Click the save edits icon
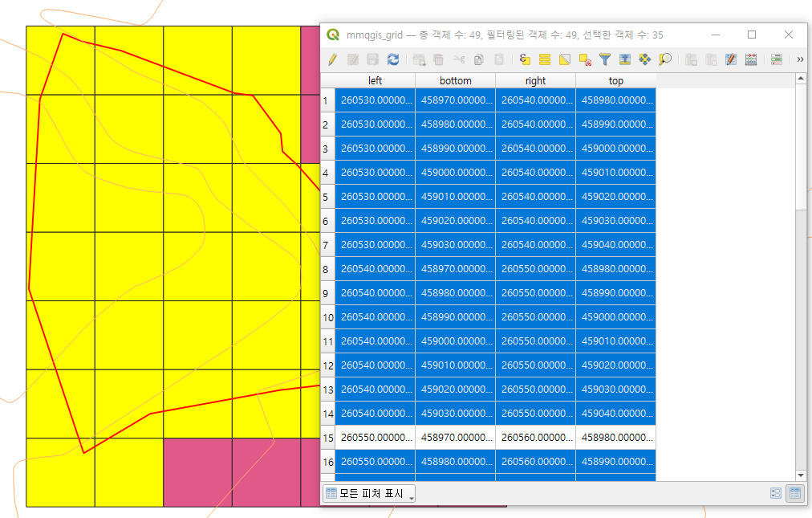This screenshot has width=812, height=518. (373, 59)
